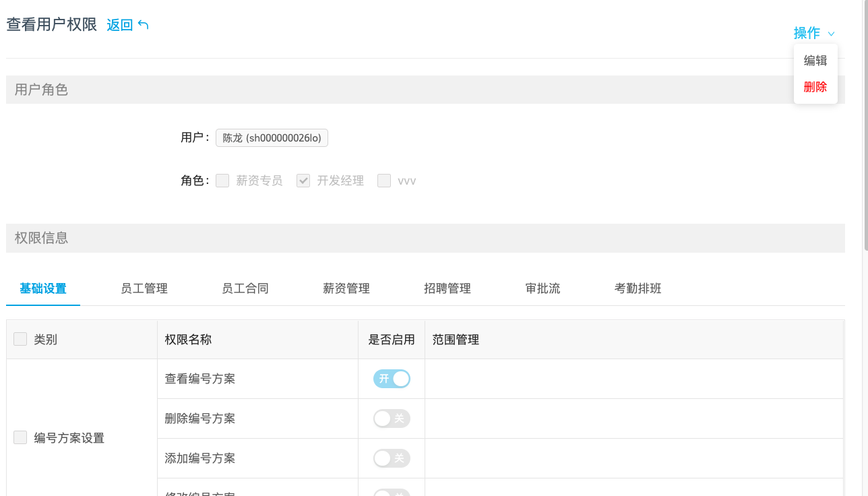Enable the 删除编号方案 switch
The height and width of the screenshot is (496, 868).
tap(392, 418)
